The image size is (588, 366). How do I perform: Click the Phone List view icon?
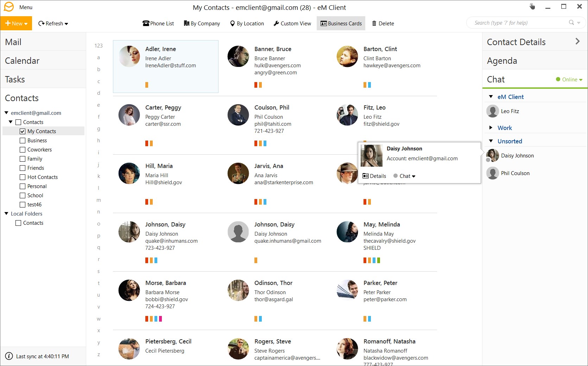click(x=146, y=24)
